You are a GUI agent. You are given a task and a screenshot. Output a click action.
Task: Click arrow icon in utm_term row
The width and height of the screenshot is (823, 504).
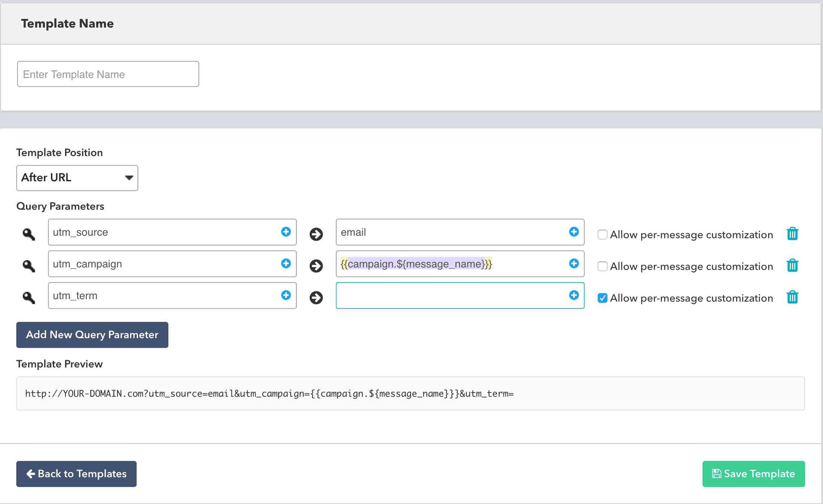[x=316, y=297]
